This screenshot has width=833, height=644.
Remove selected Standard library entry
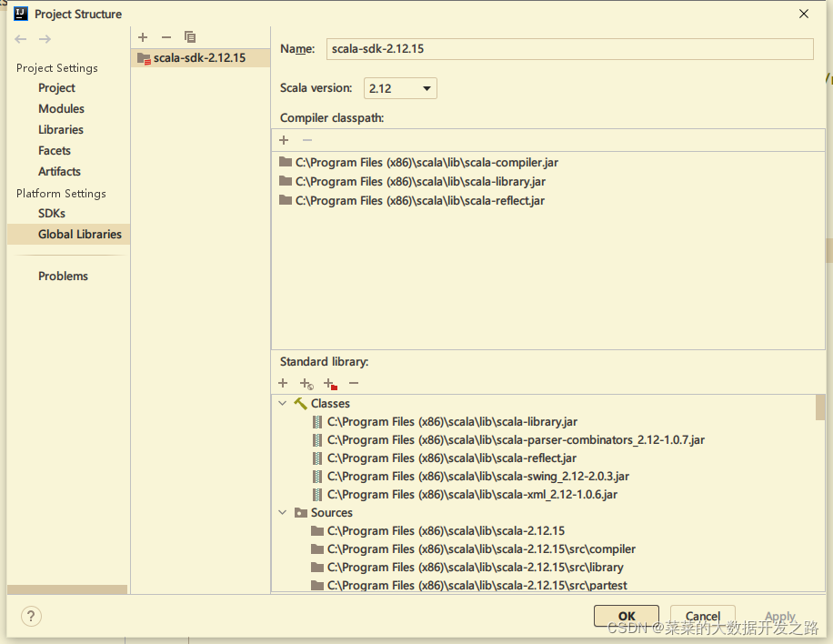354,383
